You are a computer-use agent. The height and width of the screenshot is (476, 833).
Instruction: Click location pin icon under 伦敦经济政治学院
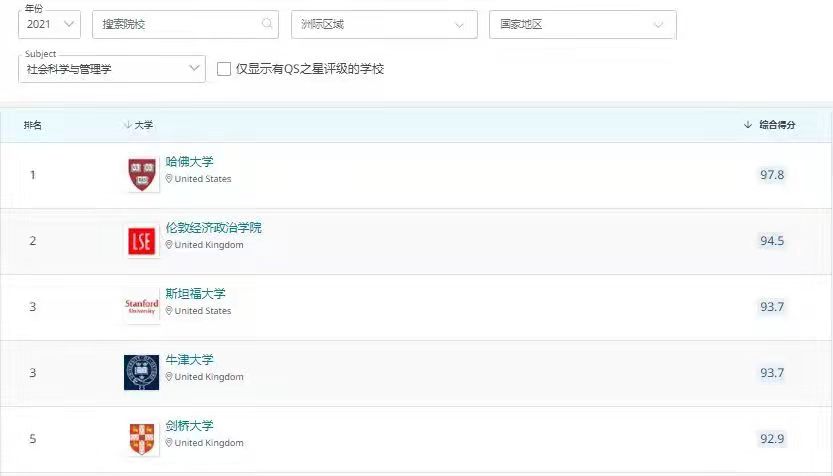[169, 244]
